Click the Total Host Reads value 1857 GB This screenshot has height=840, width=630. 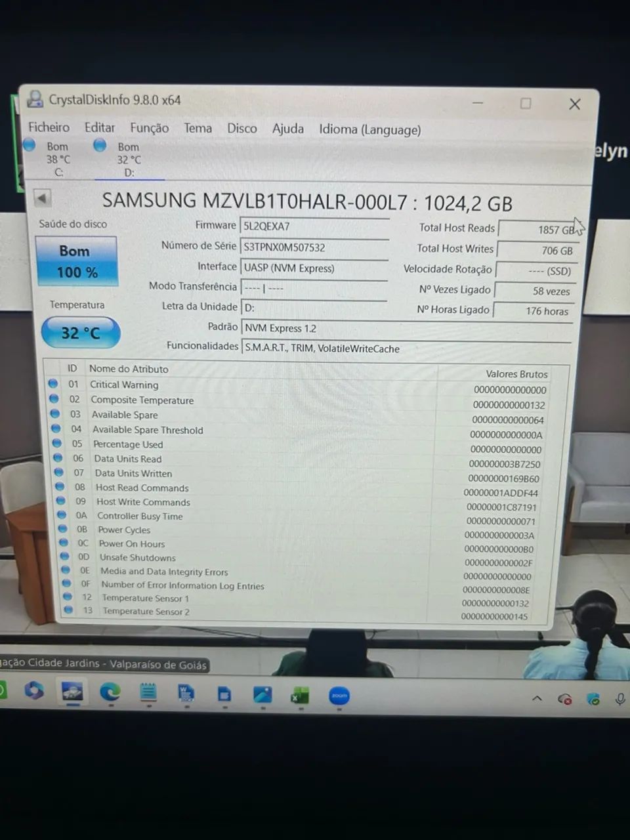click(538, 230)
